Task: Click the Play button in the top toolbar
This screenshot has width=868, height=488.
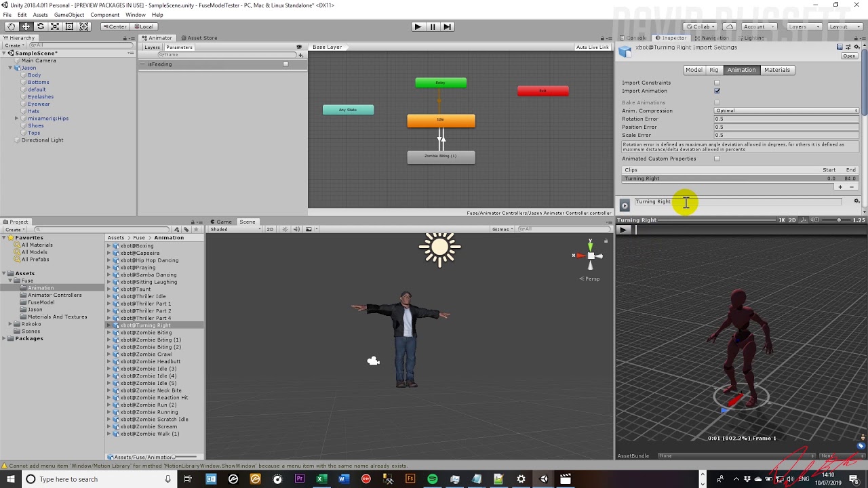Action: click(418, 26)
